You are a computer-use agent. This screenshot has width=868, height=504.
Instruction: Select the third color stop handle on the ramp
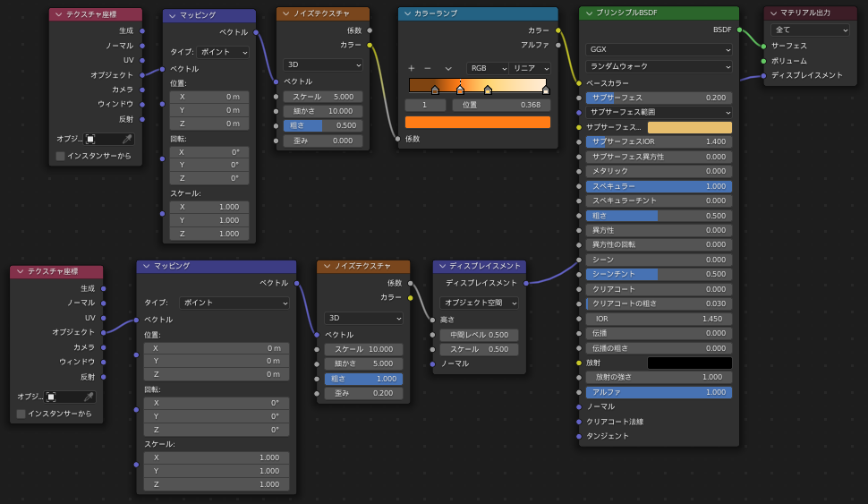pos(488,90)
